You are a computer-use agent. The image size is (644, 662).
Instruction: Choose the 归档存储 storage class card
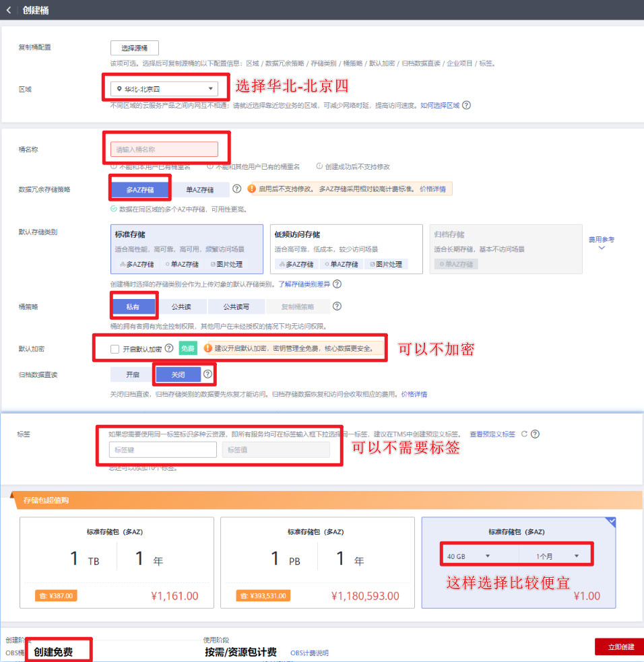pyautogui.click(x=506, y=249)
